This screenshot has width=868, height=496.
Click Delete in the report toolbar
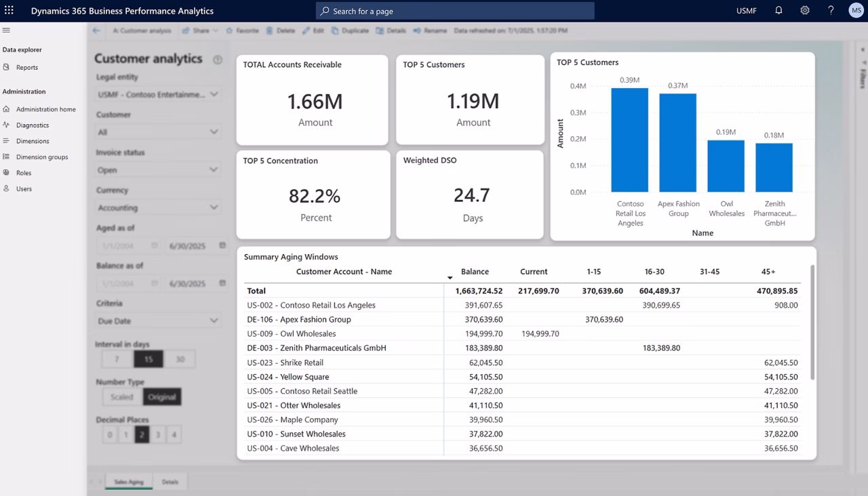281,30
